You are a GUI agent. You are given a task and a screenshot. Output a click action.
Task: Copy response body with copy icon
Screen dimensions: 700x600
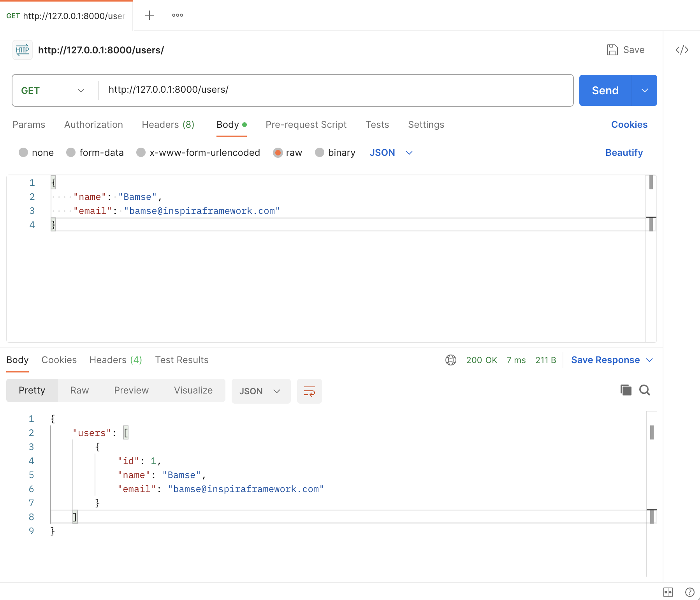[626, 390]
